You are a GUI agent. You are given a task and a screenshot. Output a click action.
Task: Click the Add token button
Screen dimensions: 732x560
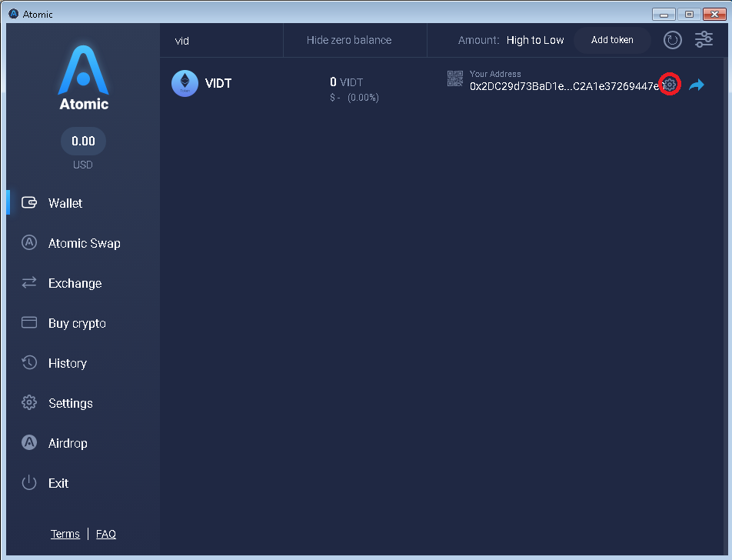[x=612, y=40]
